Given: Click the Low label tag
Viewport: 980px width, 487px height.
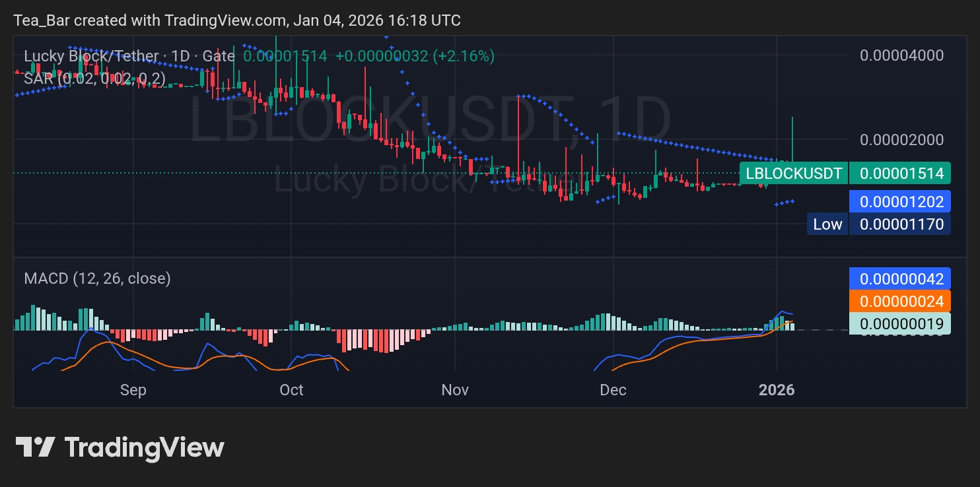Looking at the screenshot, I should click(827, 224).
